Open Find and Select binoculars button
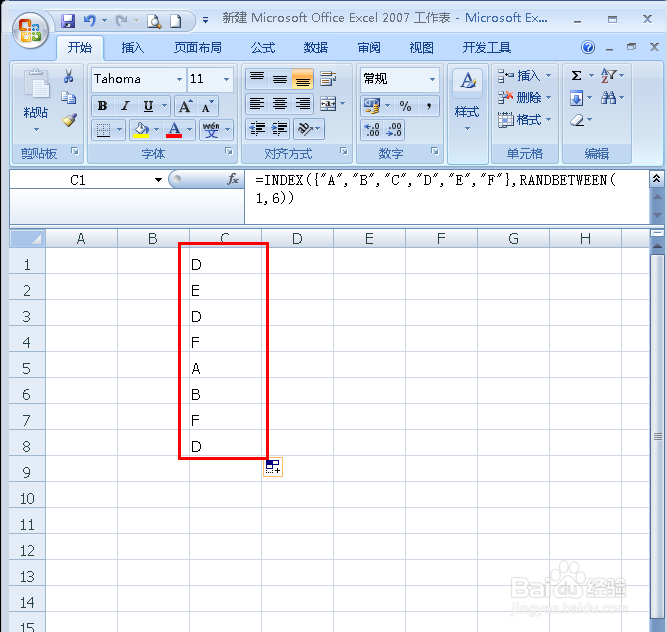 pos(612,98)
